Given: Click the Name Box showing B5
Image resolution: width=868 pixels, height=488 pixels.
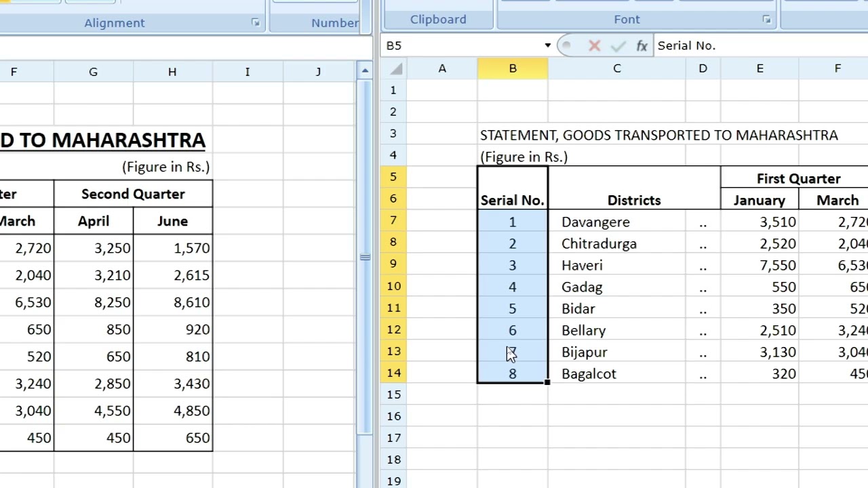Looking at the screenshot, I should pos(462,45).
